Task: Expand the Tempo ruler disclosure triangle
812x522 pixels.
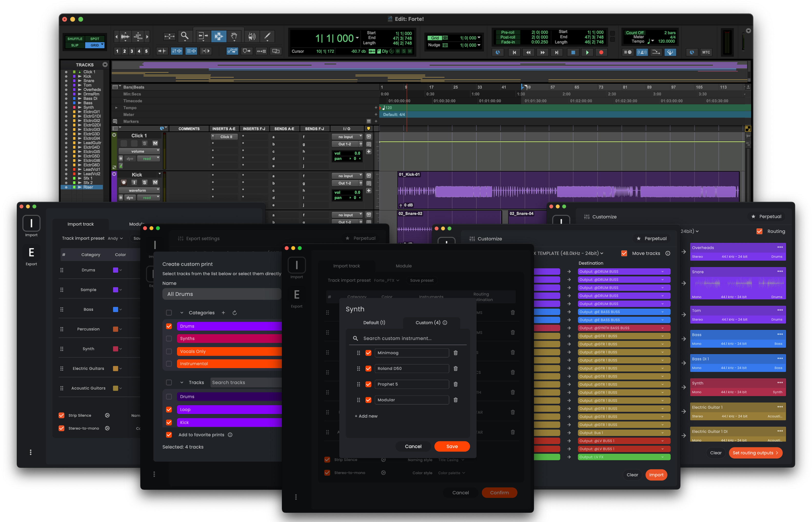Action: 116,108
